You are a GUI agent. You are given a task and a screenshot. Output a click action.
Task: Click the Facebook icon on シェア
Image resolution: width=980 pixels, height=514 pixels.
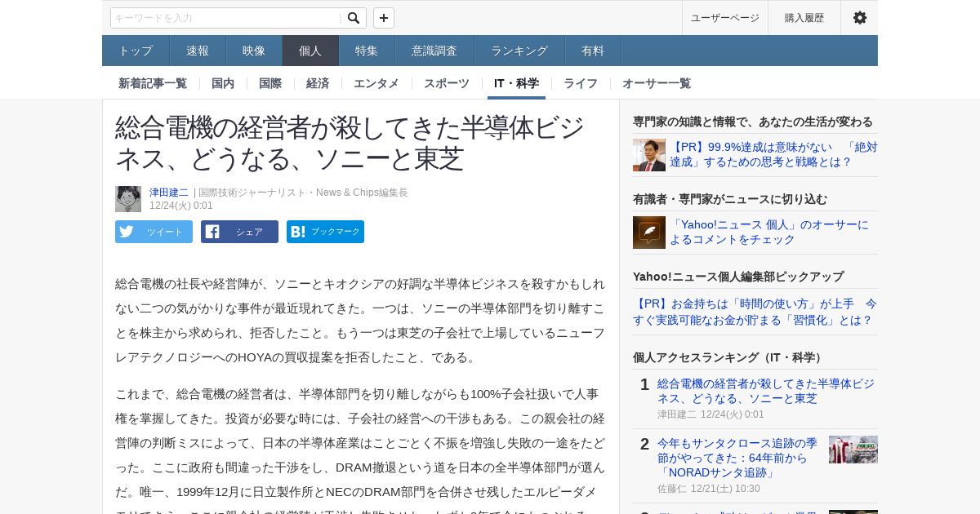pos(212,232)
